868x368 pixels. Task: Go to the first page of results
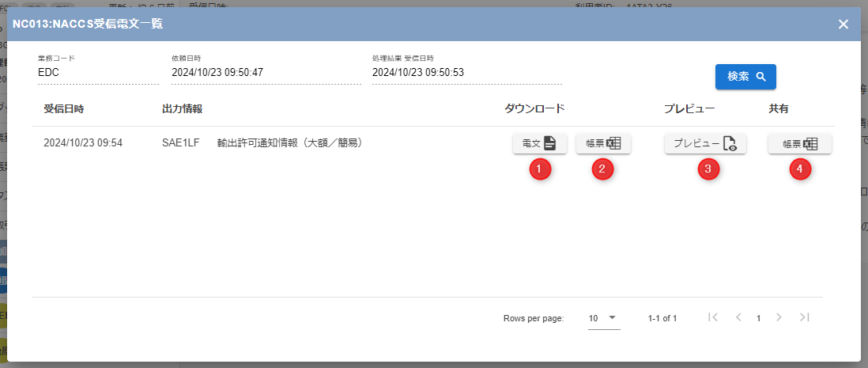713,318
